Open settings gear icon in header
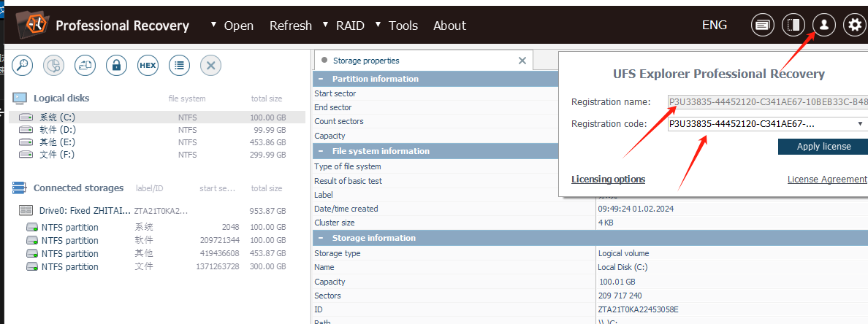The image size is (868, 324). [854, 26]
